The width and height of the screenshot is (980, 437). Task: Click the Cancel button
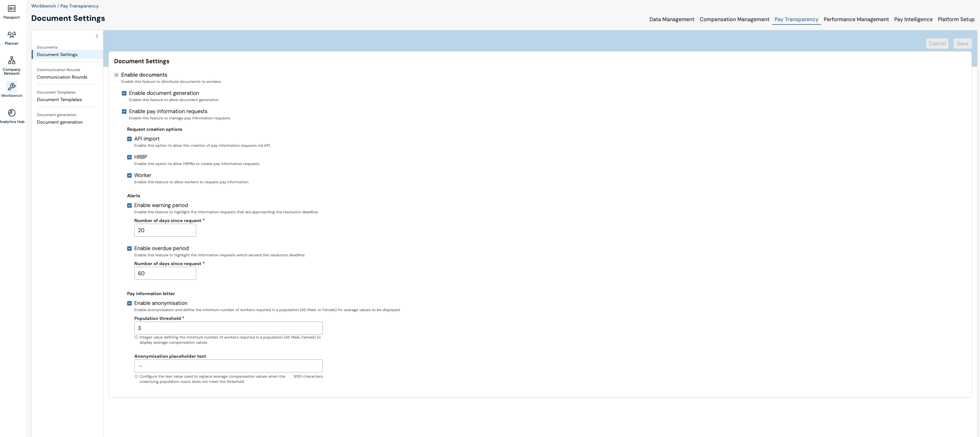click(937, 43)
